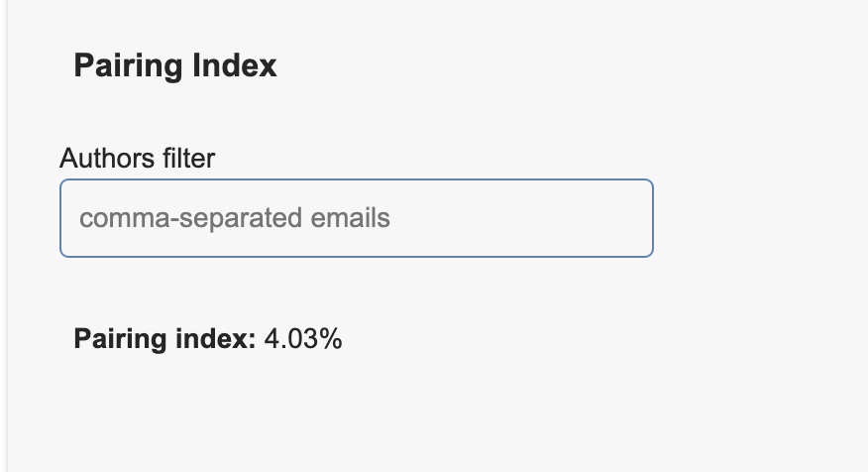
Task: Click the Authors filter input field
Action: (356, 218)
